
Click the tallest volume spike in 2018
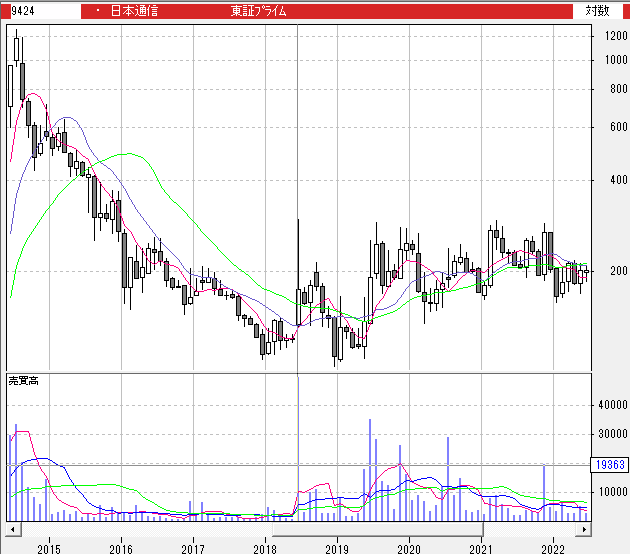pos(298,448)
